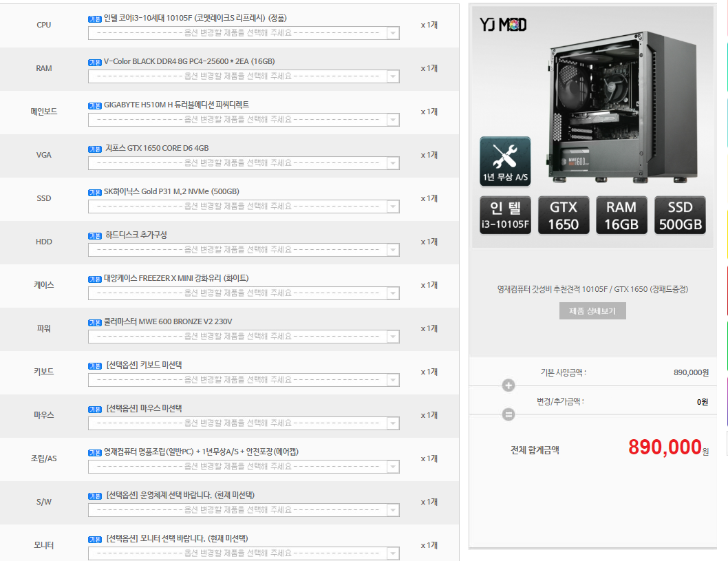This screenshot has height=561, width=728.
Task: Click the 메인보드 category label
Action: coord(43,112)
